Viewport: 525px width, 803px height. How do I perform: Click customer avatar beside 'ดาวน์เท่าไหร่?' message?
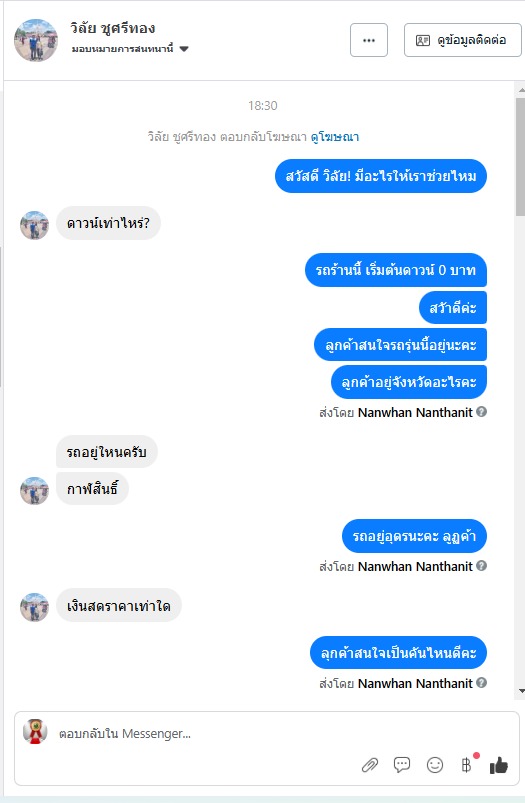[34, 225]
